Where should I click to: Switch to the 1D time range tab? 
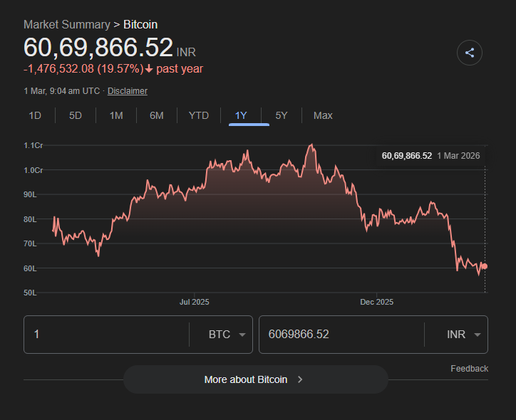(x=35, y=115)
